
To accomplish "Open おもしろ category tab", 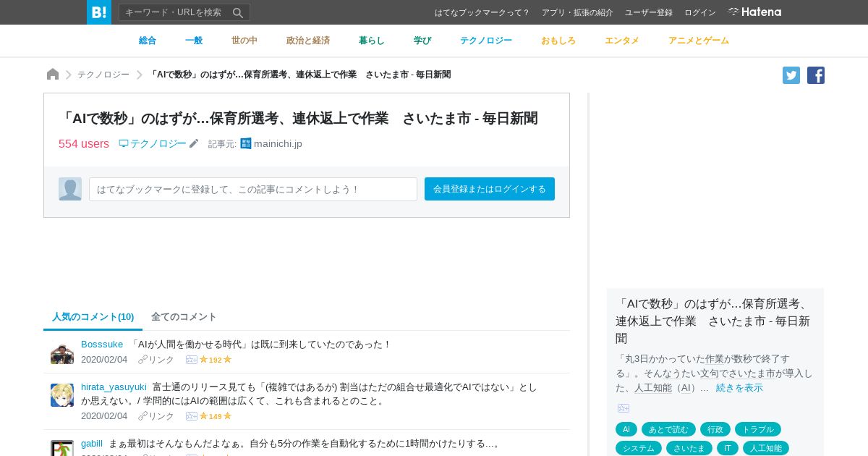I will tap(558, 41).
